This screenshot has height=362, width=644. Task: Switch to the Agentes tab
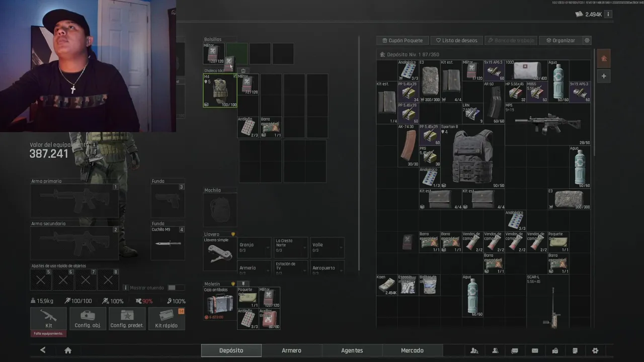tap(352, 350)
